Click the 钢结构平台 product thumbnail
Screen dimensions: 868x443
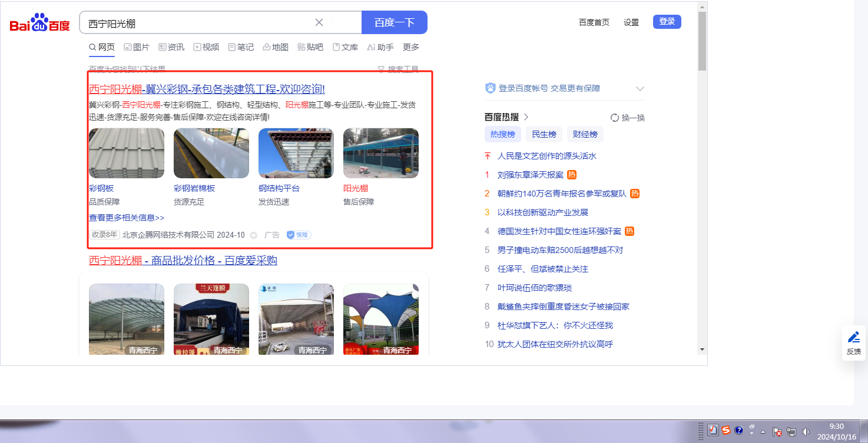(296, 153)
